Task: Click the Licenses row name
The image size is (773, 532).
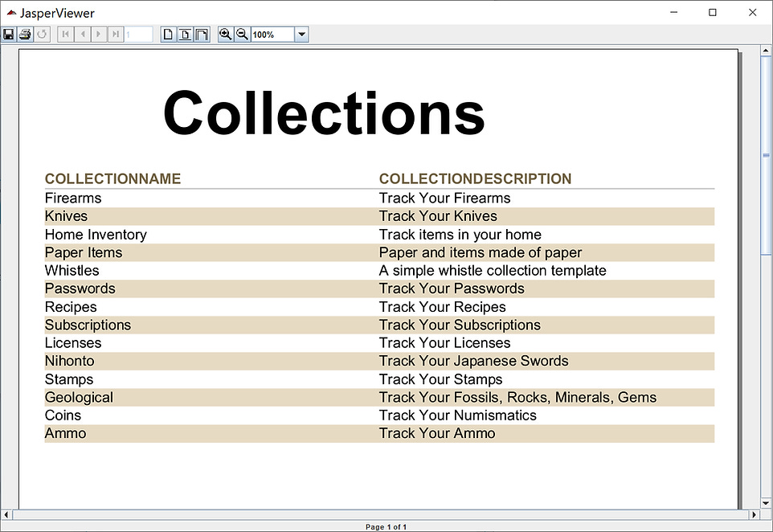Action: point(73,343)
